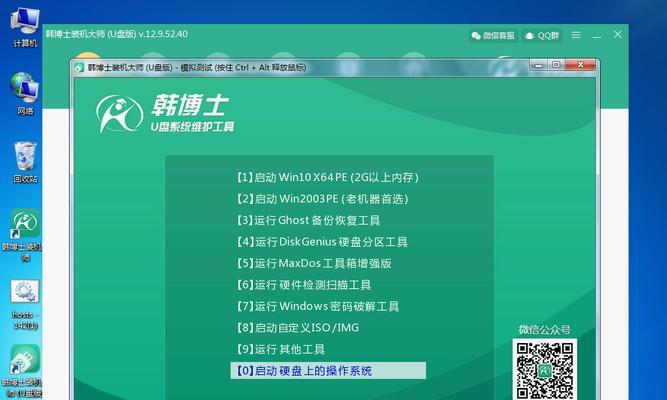Open the 回收站 recycle bin icon

(25, 163)
